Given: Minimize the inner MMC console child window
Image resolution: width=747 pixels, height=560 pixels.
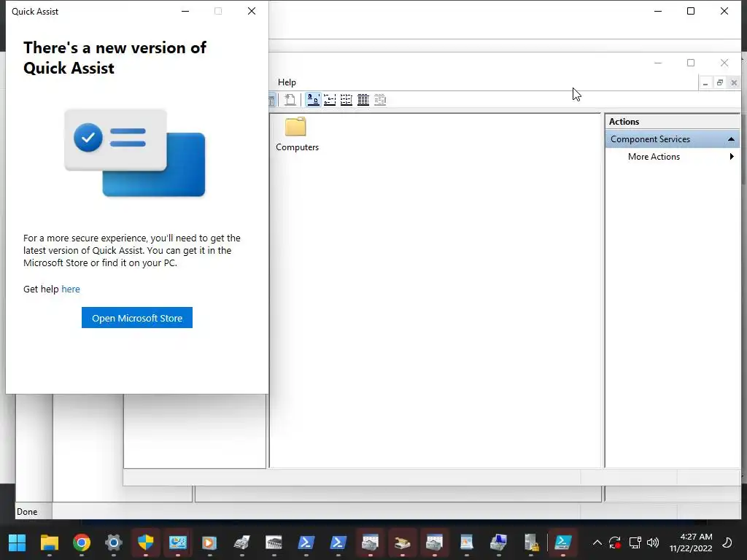Looking at the screenshot, I should point(705,83).
